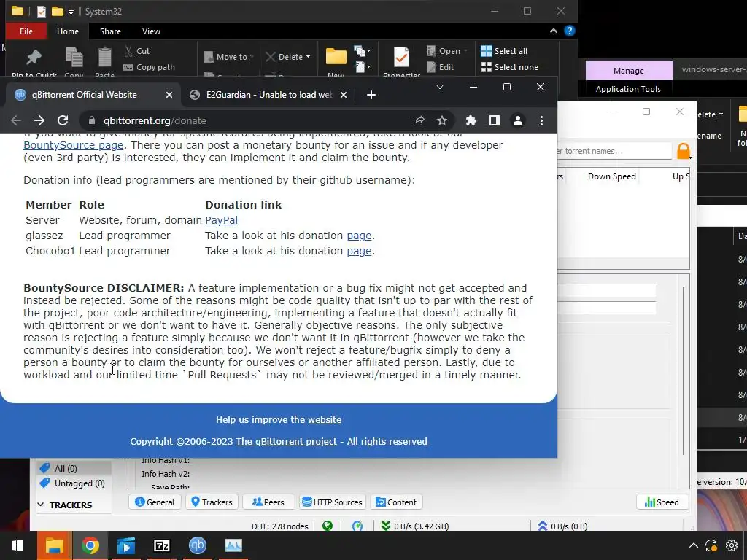Image resolution: width=747 pixels, height=560 pixels.
Task: Open Content tab in qBittorrent
Action: tap(396, 502)
